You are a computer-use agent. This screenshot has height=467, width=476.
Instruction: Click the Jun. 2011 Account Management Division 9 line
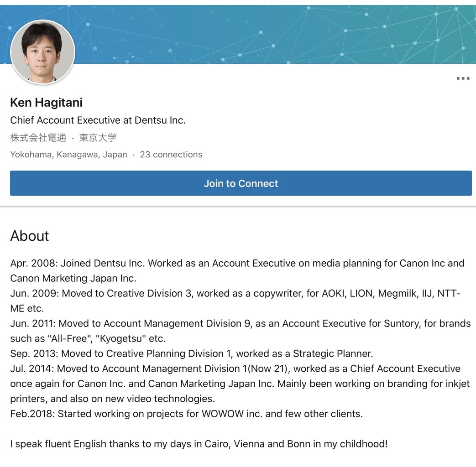241,331
